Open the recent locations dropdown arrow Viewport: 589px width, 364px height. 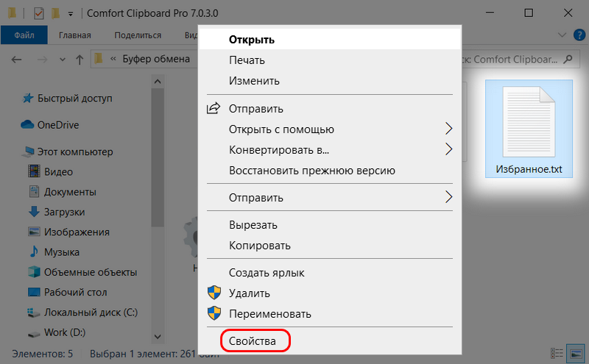(x=63, y=60)
